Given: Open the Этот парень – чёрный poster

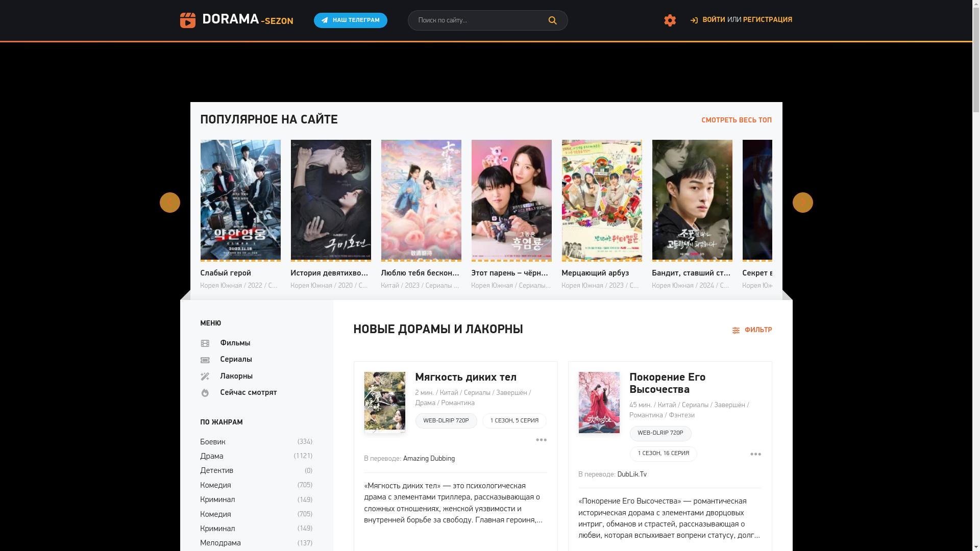Looking at the screenshot, I should click(511, 200).
